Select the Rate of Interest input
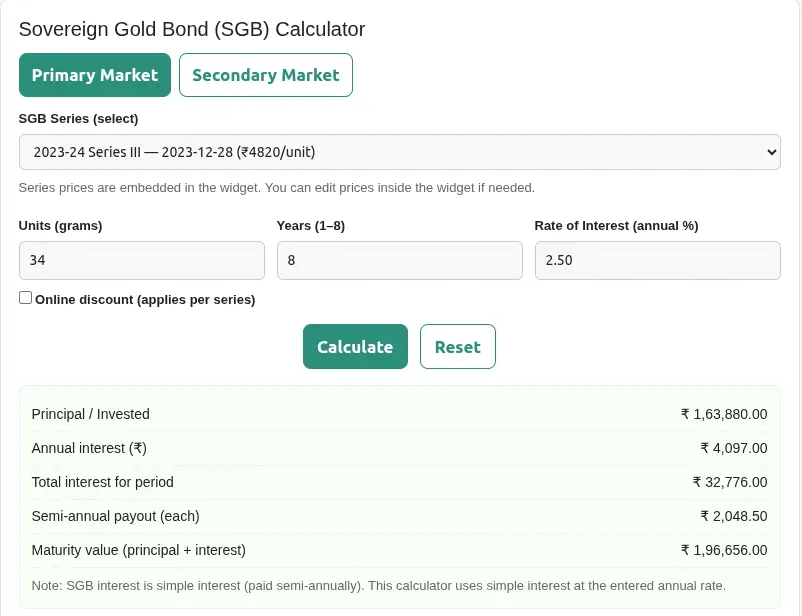This screenshot has height=616, width=802. pos(657,260)
